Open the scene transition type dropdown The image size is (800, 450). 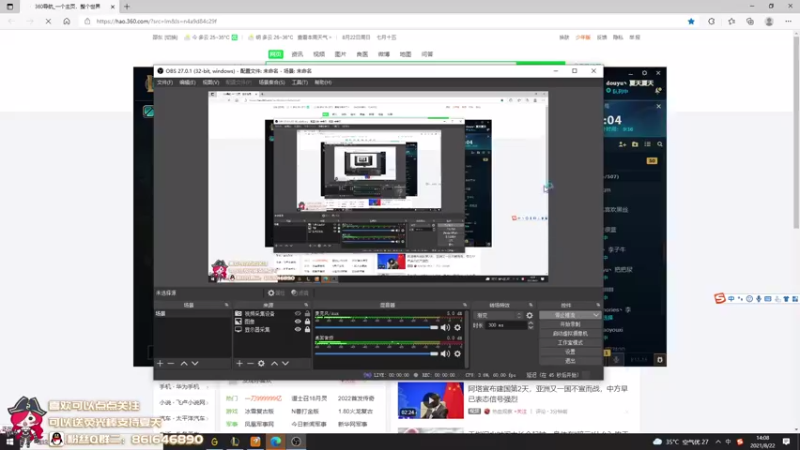click(498, 315)
